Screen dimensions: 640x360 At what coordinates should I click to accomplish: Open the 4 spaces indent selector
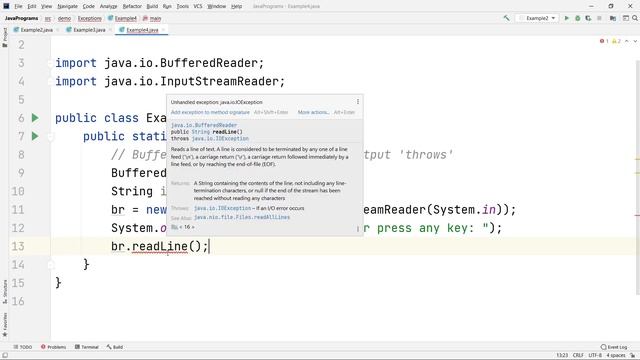point(616,356)
